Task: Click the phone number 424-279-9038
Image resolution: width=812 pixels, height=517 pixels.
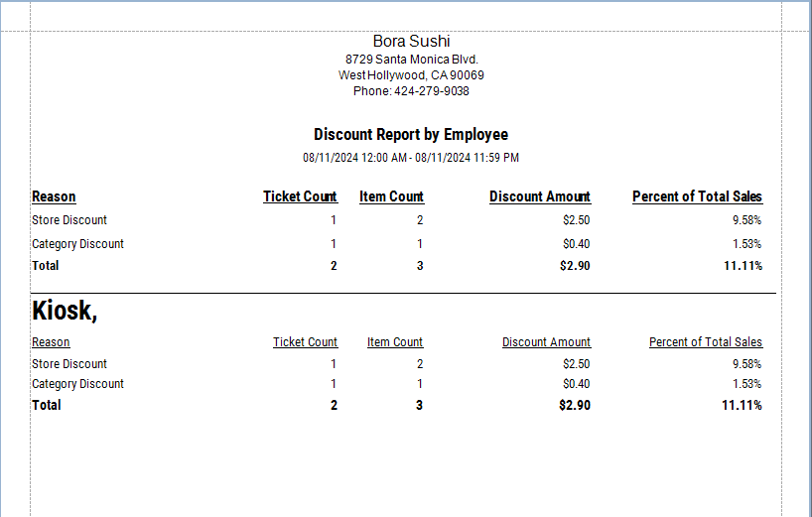Action: (x=411, y=91)
